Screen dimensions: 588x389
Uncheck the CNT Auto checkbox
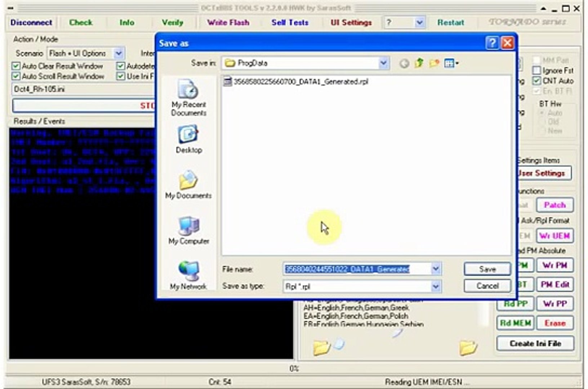pos(536,81)
